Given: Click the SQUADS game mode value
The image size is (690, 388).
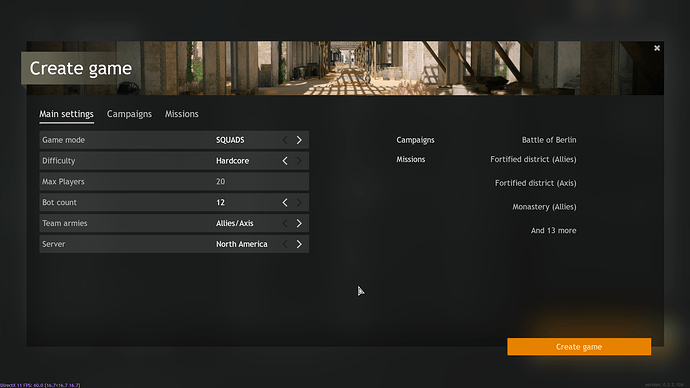Looking at the screenshot, I should [x=230, y=140].
